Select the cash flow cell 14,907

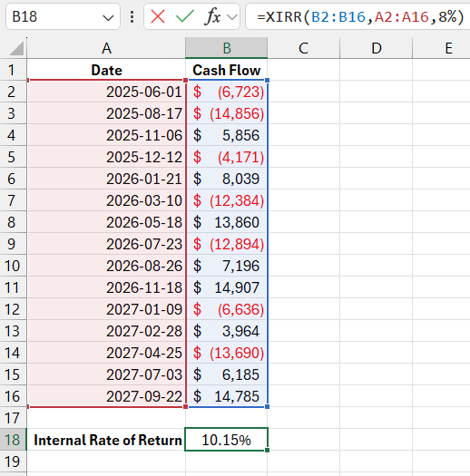tap(226, 287)
